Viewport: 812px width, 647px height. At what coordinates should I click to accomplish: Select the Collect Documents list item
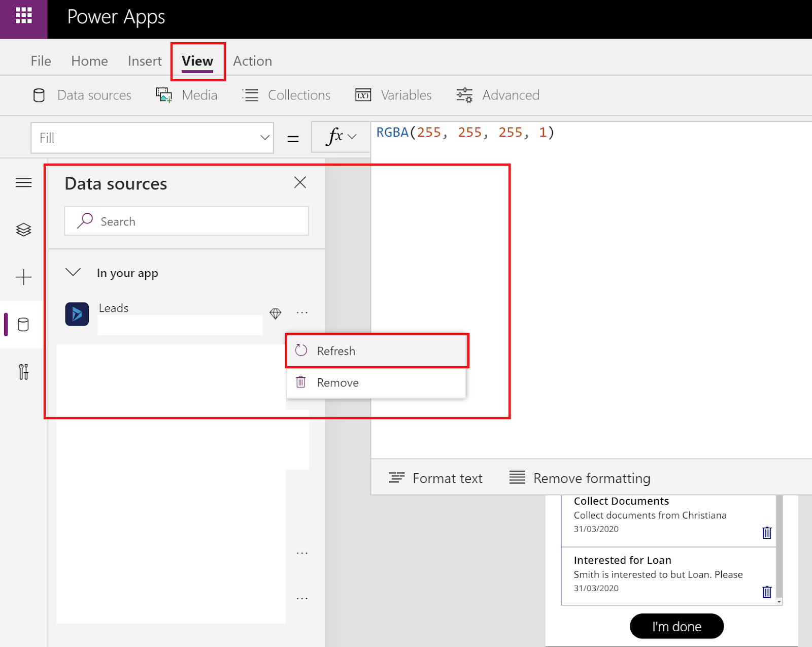pyautogui.click(x=668, y=521)
